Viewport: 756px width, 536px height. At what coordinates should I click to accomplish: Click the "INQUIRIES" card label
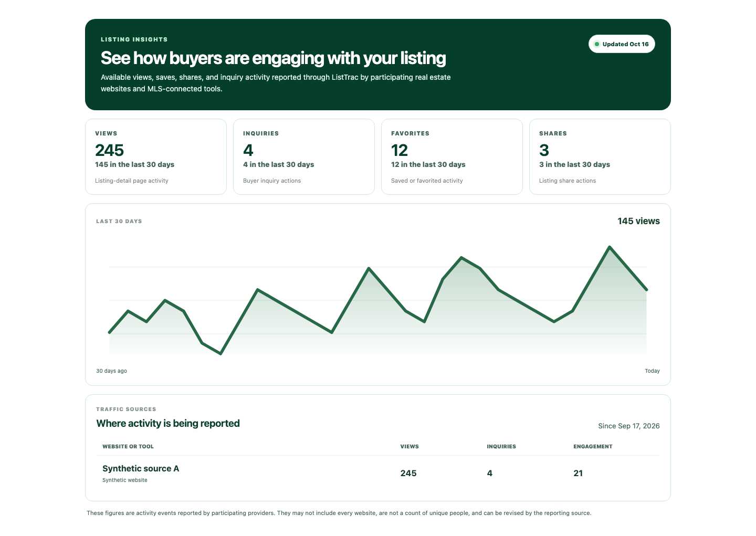[261, 133]
